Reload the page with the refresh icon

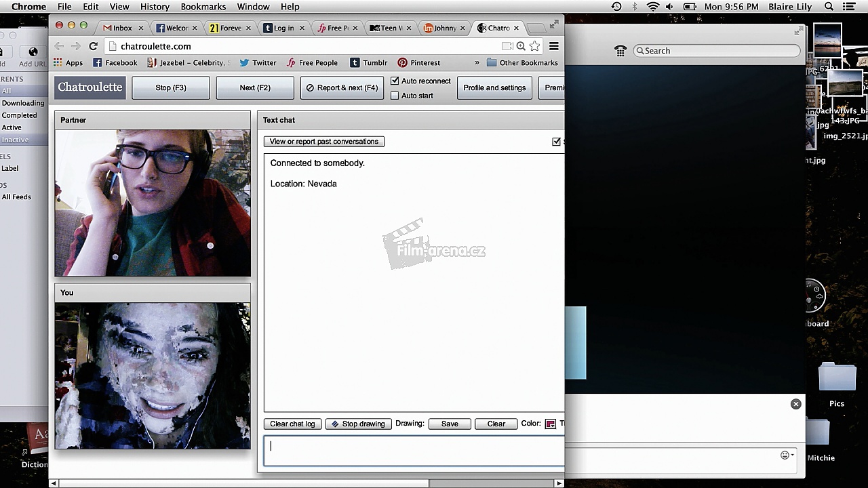click(x=94, y=46)
